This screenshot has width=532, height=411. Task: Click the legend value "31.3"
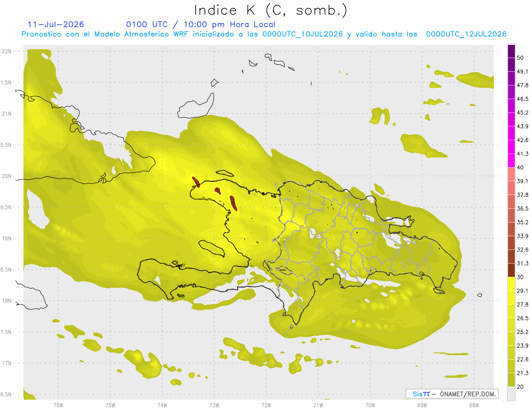point(523,263)
